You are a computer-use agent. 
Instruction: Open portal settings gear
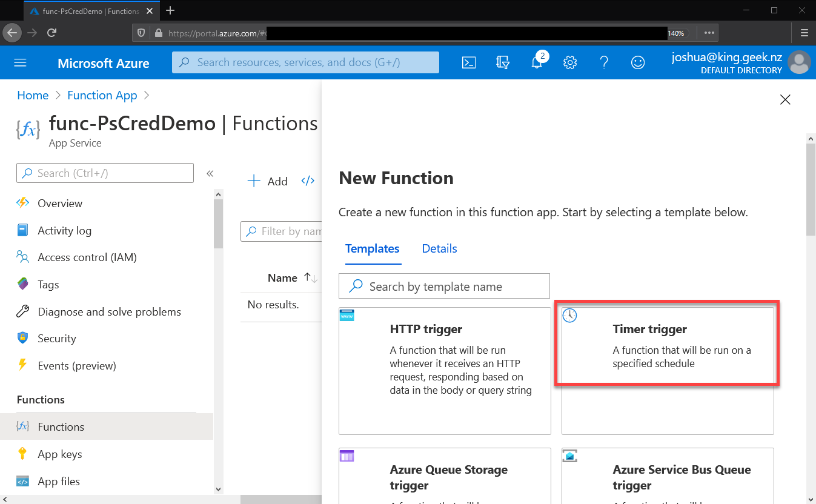[570, 62]
